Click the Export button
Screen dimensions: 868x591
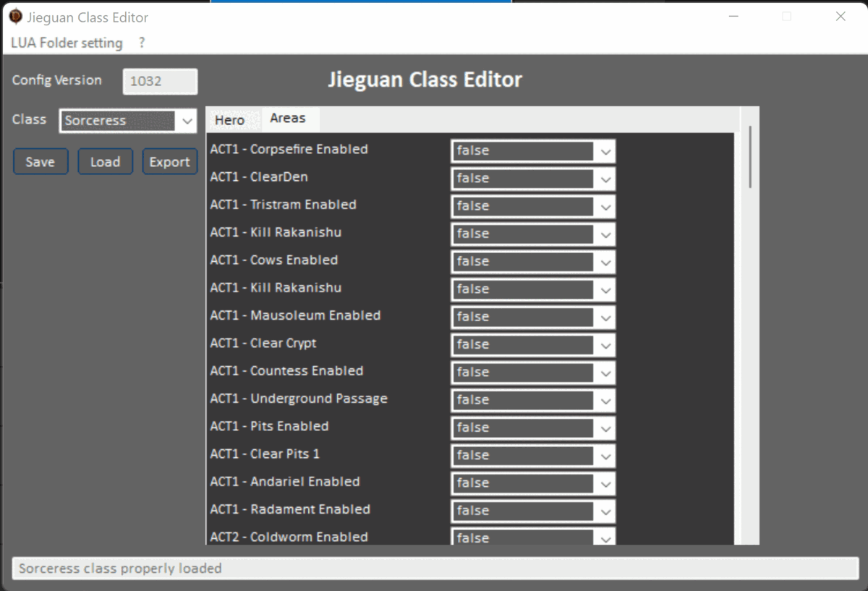(x=169, y=162)
